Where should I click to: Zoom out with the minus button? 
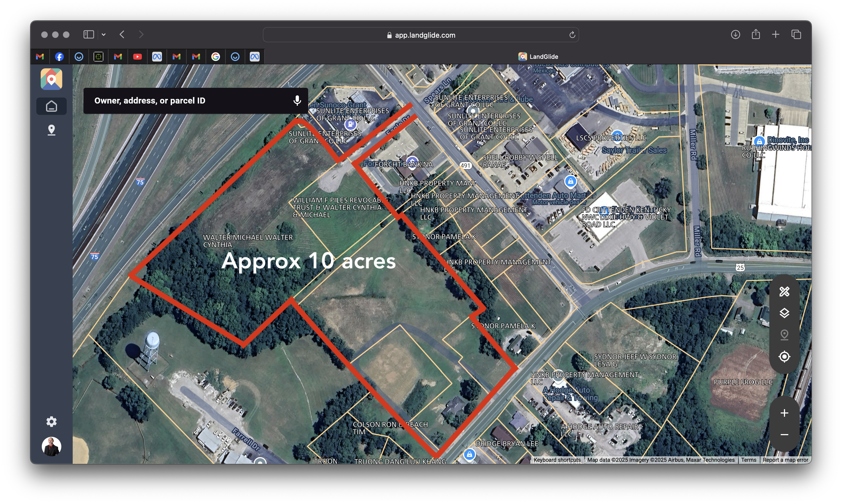pyautogui.click(x=784, y=435)
